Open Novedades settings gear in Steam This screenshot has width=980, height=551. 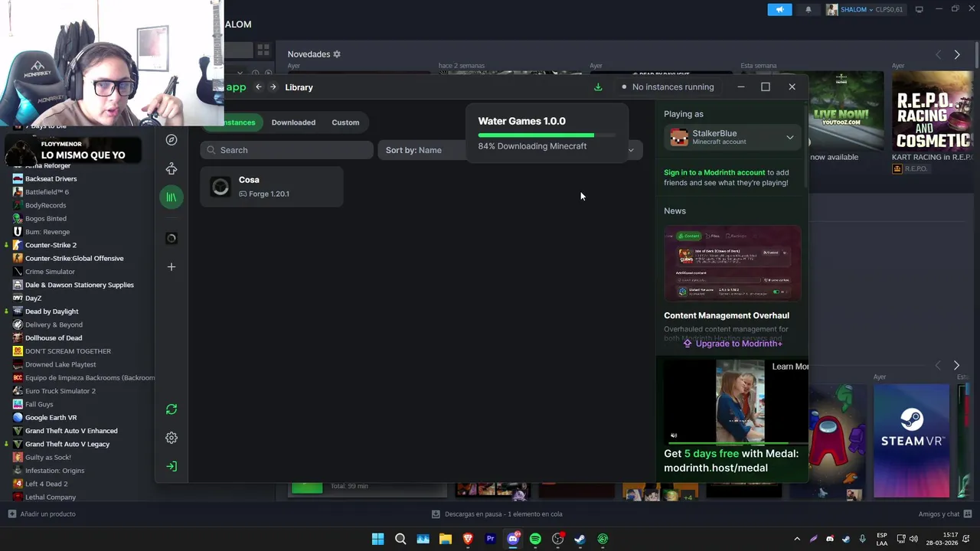coord(337,54)
